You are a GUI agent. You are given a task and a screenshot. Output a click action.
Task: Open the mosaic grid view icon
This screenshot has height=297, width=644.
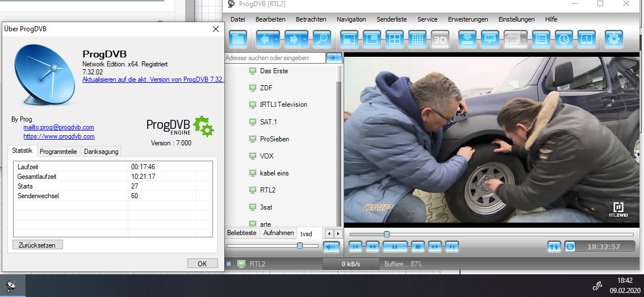click(417, 39)
